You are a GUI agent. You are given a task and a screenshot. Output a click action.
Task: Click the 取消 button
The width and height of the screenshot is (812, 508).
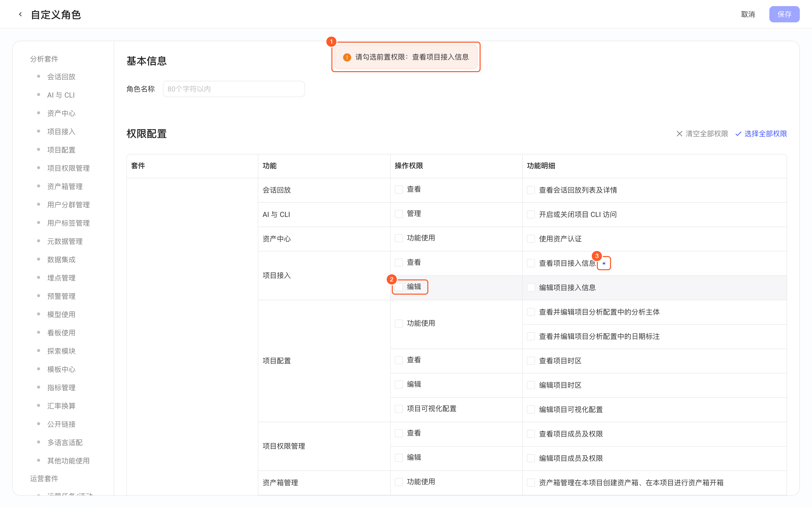[748, 14]
